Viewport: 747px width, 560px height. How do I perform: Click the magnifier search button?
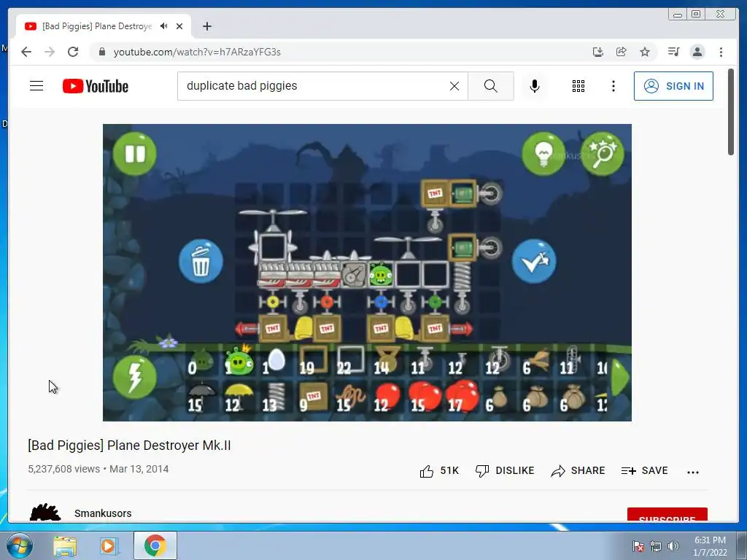click(491, 86)
